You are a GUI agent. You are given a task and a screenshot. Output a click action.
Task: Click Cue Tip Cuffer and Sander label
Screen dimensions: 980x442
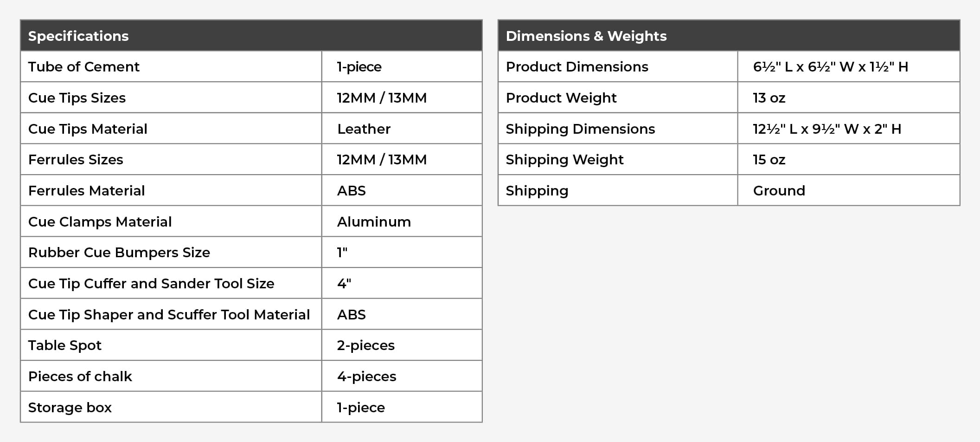(x=151, y=284)
